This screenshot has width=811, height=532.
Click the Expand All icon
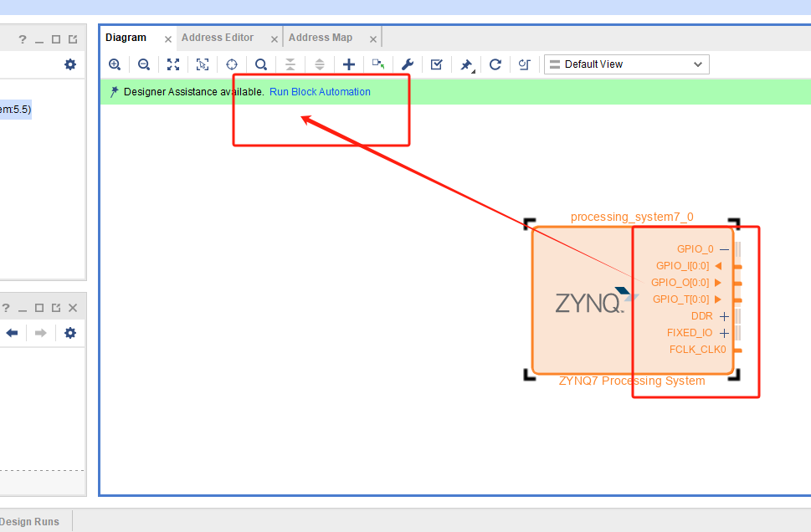tap(320, 64)
